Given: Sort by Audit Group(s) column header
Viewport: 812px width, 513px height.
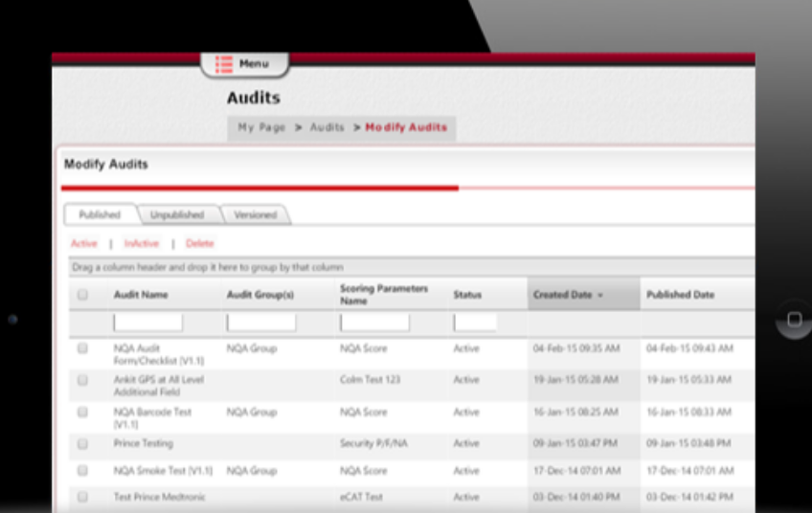Looking at the screenshot, I should (260, 295).
